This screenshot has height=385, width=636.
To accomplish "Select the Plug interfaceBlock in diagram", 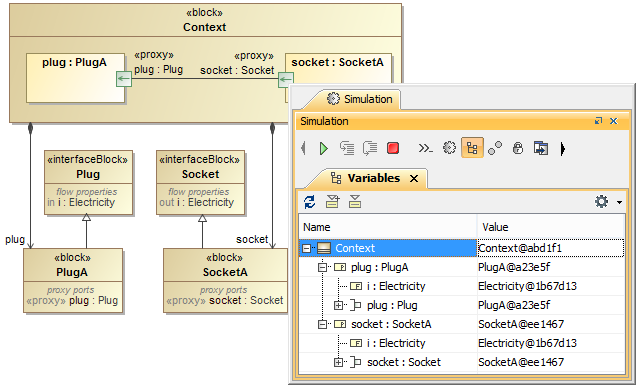I will 88,182.
